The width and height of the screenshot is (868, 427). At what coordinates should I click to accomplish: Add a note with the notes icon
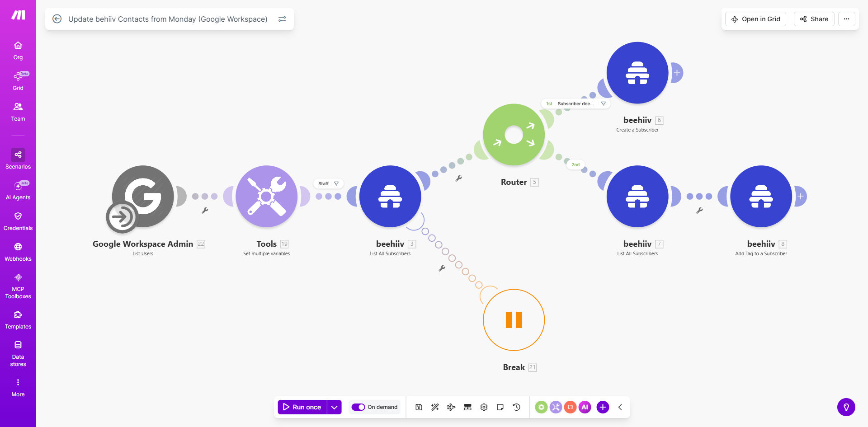point(500,407)
